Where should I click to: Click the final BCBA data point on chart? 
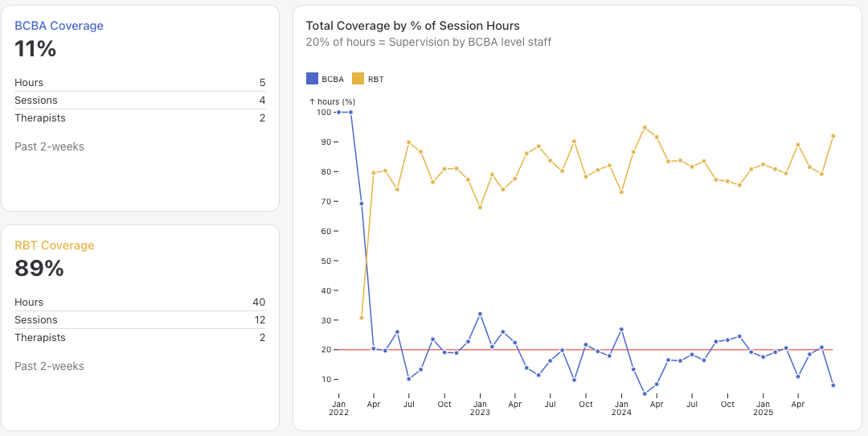pyautogui.click(x=833, y=385)
